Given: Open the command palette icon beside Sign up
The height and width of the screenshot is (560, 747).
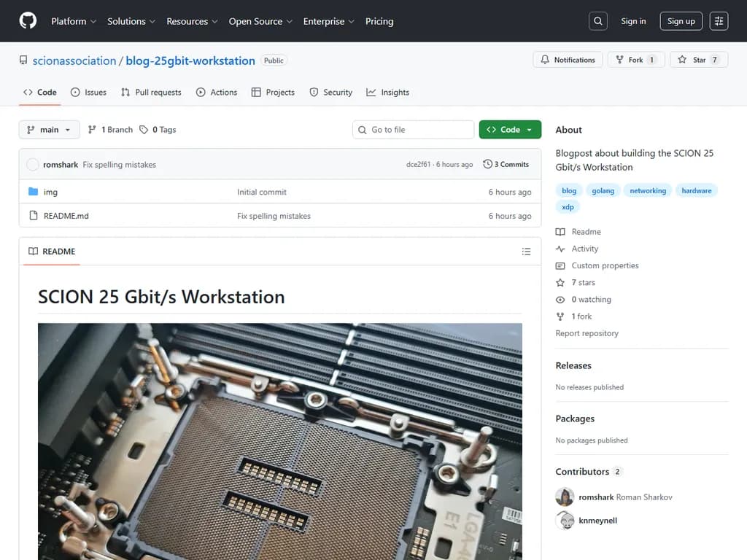Looking at the screenshot, I should click(719, 20).
